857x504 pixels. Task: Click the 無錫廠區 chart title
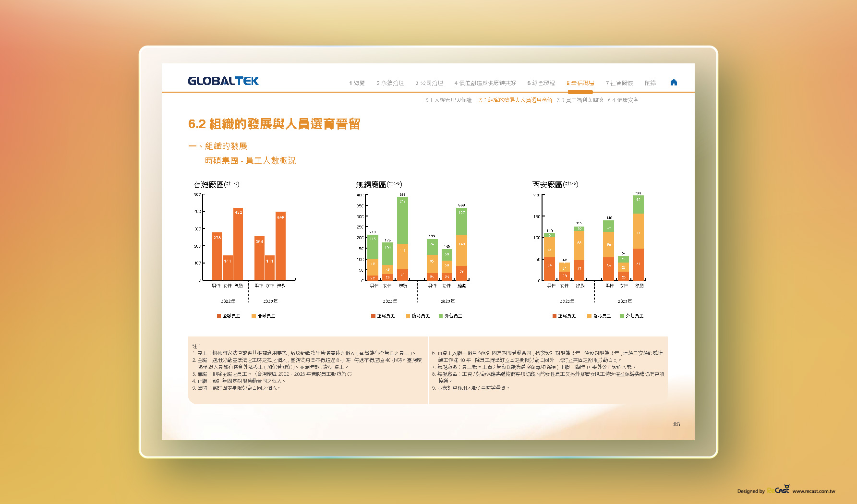[x=379, y=184]
